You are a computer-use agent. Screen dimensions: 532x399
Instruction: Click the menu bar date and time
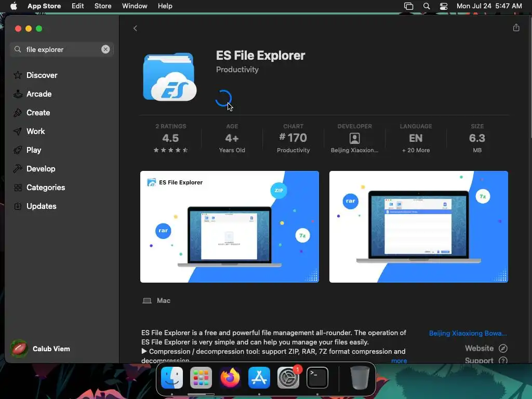pos(489,6)
